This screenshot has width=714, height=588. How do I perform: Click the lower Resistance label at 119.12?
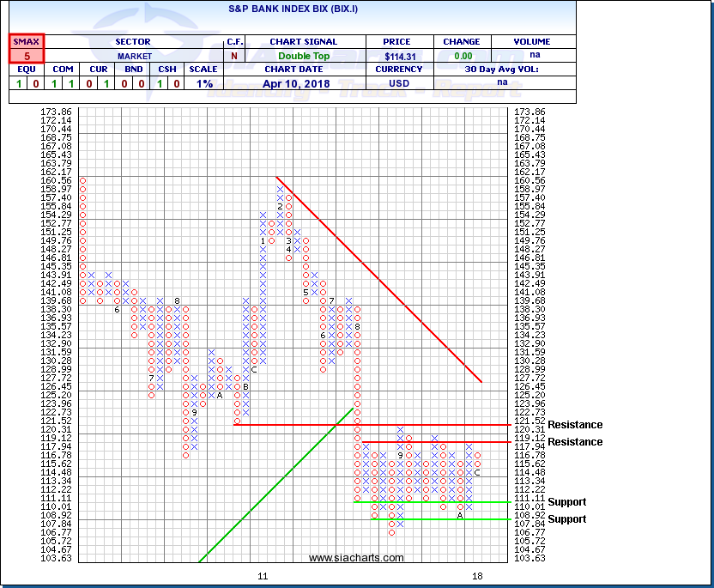[575, 442]
